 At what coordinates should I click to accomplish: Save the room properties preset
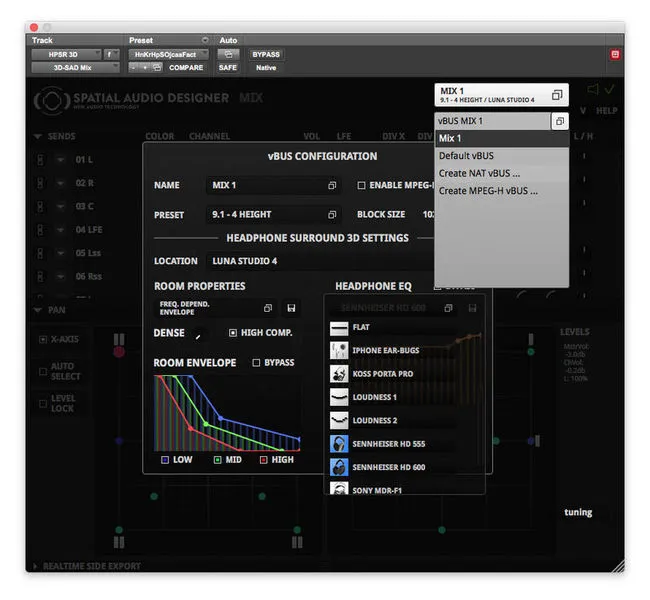(291, 308)
